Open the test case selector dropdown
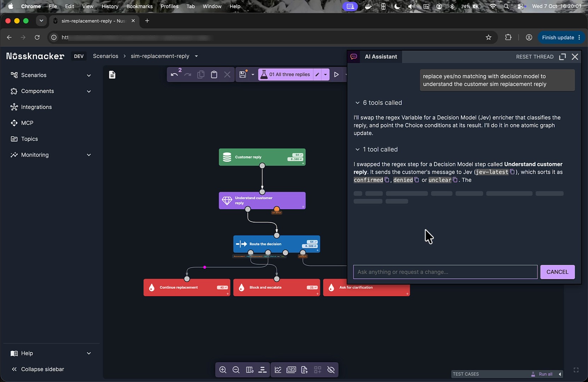This screenshot has height=382, width=588. (325, 75)
